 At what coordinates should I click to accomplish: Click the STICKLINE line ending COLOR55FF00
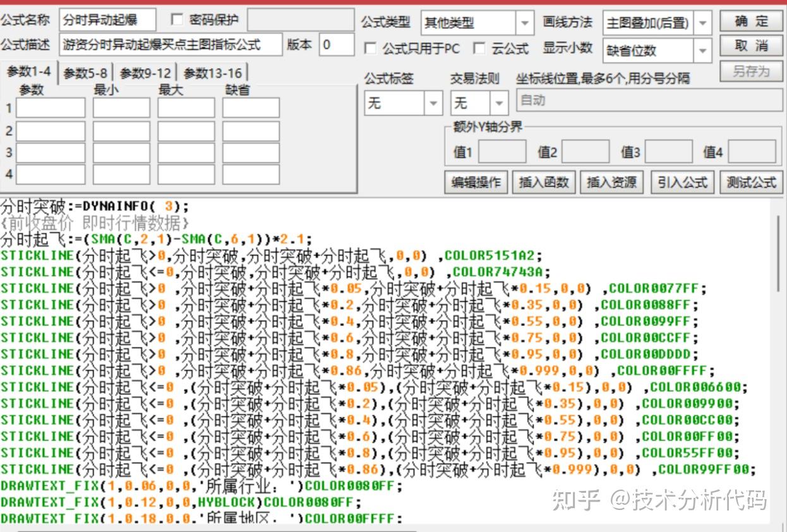click(370, 452)
